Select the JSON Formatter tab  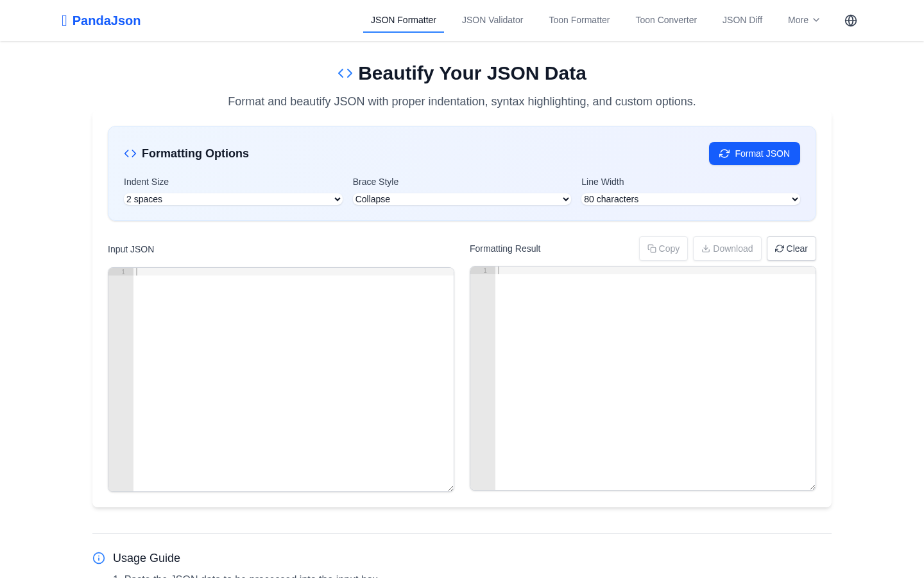tap(404, 20)
